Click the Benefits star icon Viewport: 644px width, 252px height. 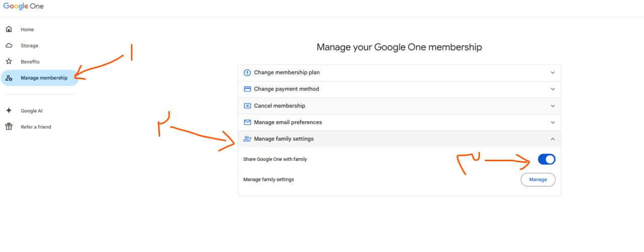(9, 61)
